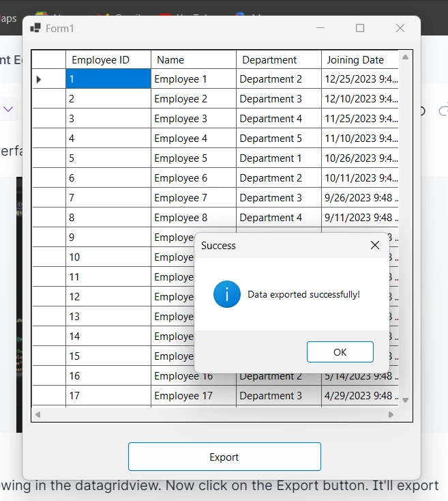Close the Form1 window
Image resolution: width=448 pixels, height=501 pixels.
[400, 28]
